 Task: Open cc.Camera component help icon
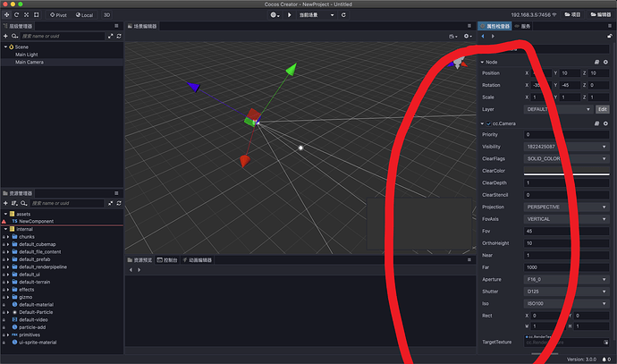[596, 123]
